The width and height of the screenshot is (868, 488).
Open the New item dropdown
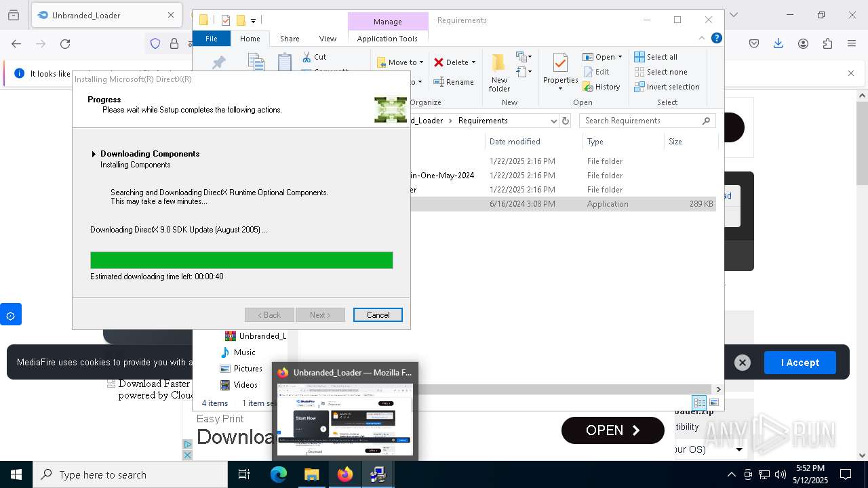524,57
